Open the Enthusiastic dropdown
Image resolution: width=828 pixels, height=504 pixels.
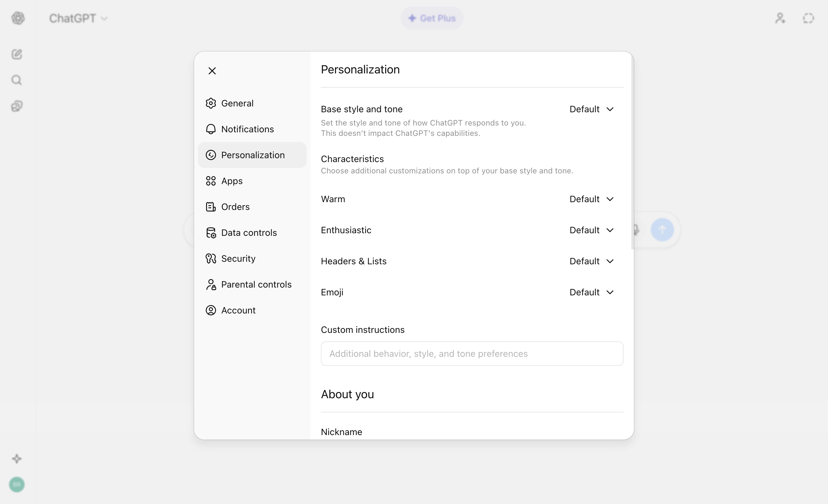pyautogui.click(x=592, y=230)
